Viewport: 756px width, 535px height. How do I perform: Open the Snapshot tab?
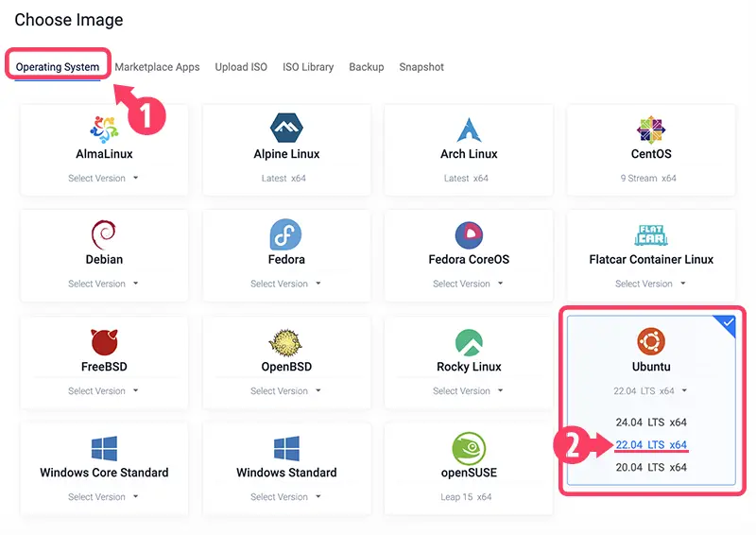pyautogui.click(x=421, y=67)
